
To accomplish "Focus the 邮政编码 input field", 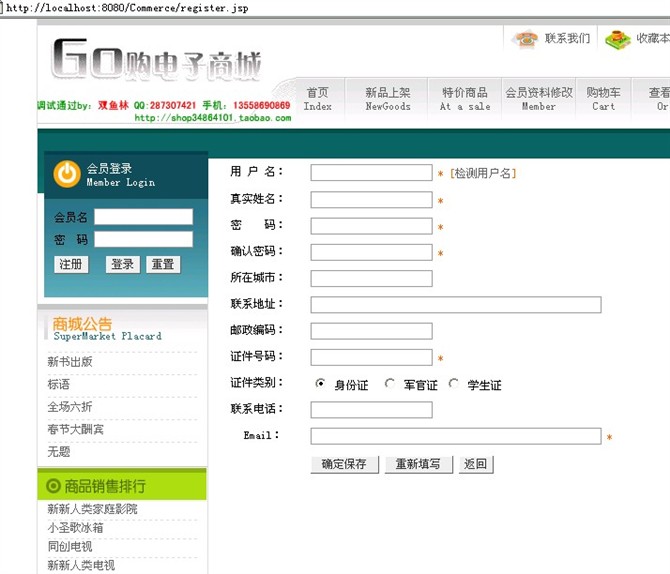I will click(x=371, y=331).
